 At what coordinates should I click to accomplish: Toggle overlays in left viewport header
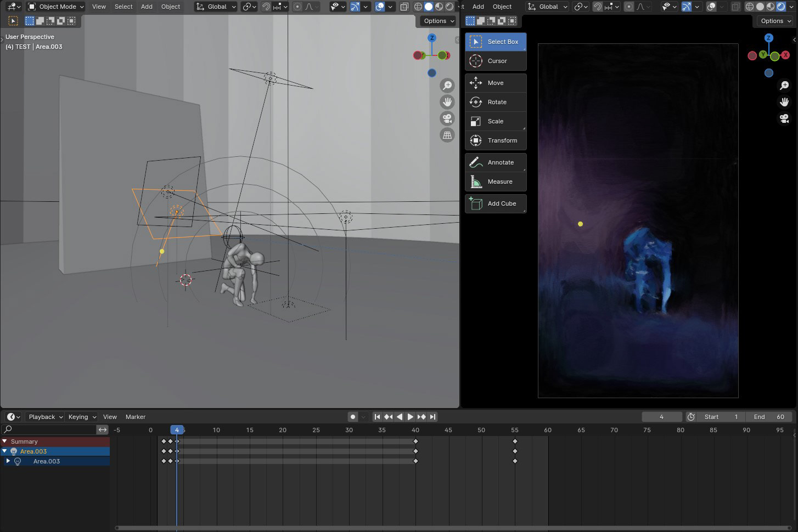click(380, 7)
